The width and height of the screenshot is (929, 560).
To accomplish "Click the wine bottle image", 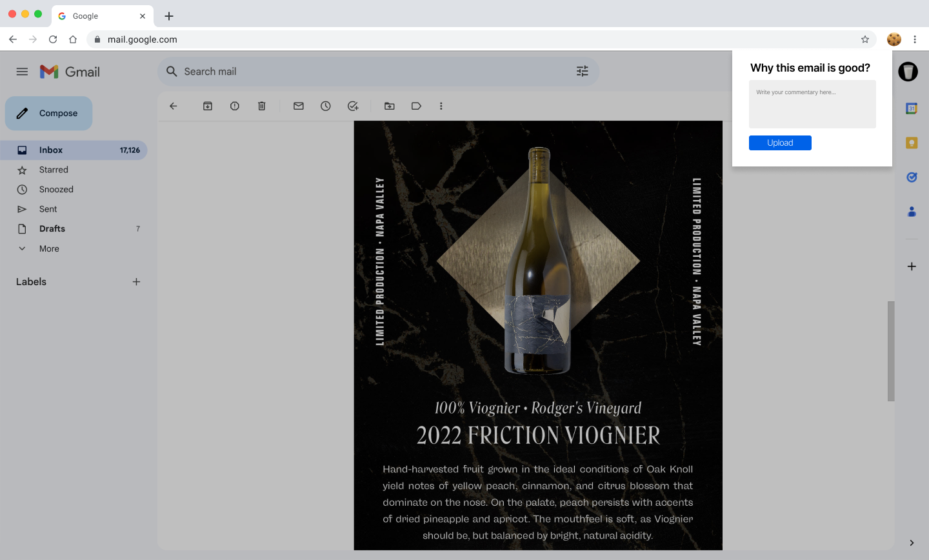I will point(538,261).
